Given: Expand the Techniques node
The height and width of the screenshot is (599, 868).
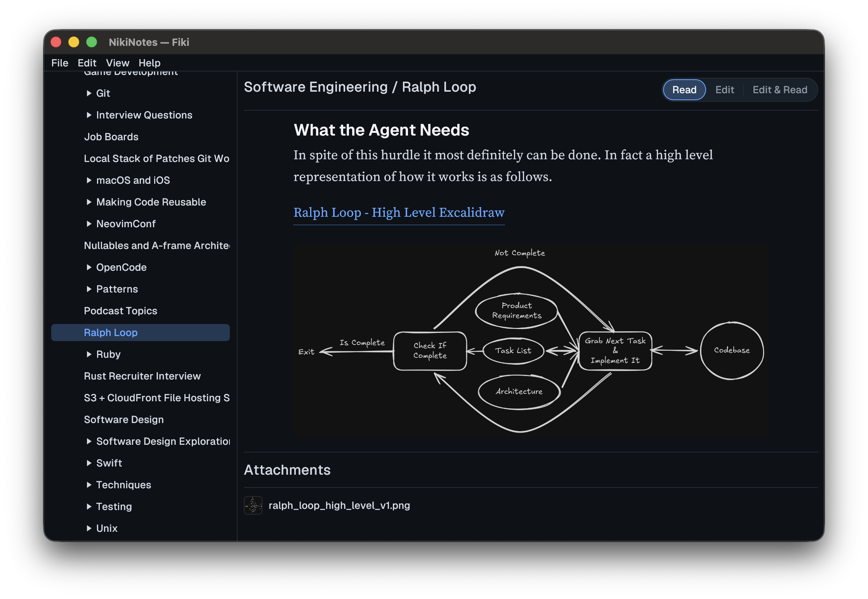Looking at the screenshot, I should (89, 485).
